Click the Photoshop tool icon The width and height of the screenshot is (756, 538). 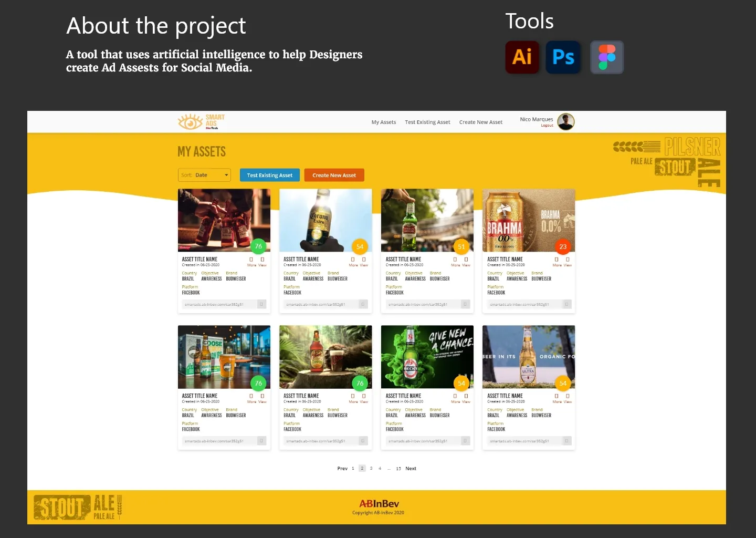(563, 57)
